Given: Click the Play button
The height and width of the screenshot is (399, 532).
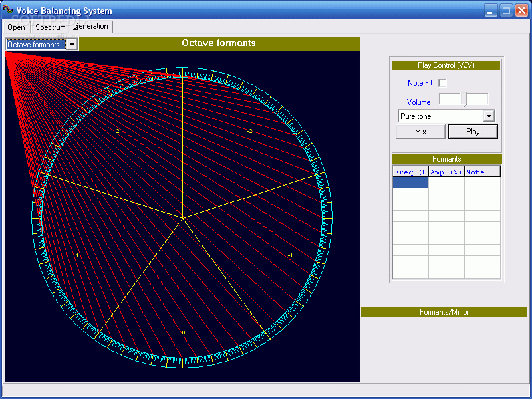Looking at the screenshot, I should point(473,132).
